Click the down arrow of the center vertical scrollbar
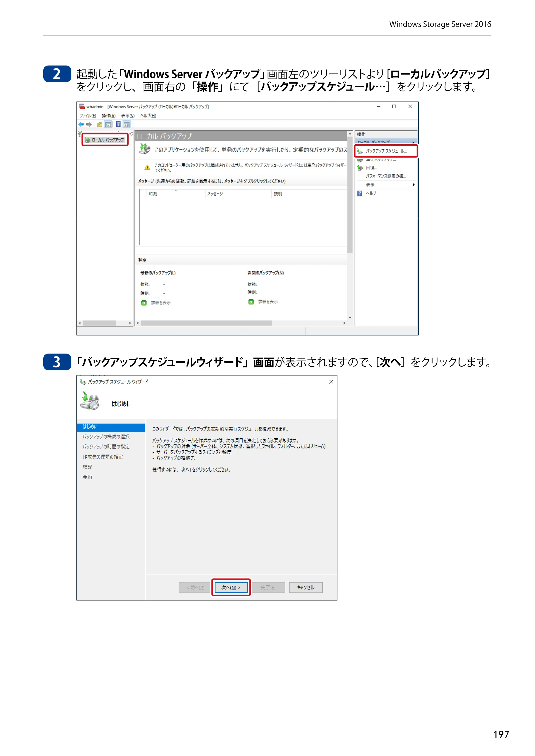 click(x=350, y=317)
